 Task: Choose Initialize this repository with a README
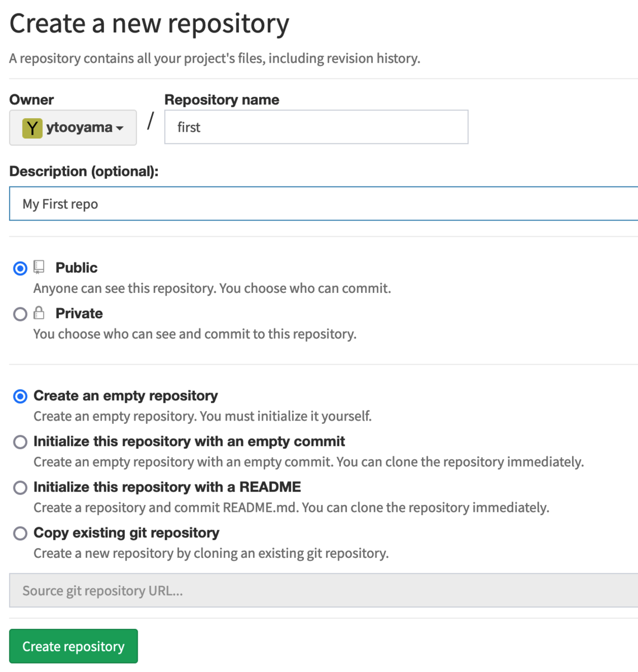tap(20, 488)
